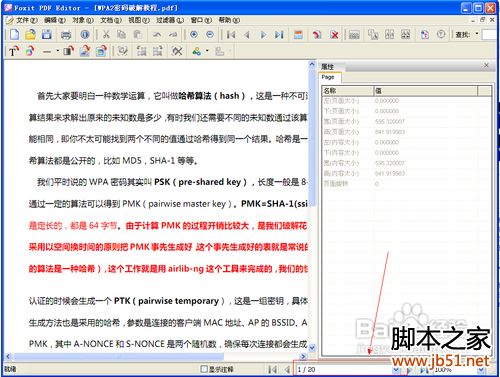Go to first page in status bar
This screenshot has height=377, width=500.
pyautogui.click(x=273, y=369)
